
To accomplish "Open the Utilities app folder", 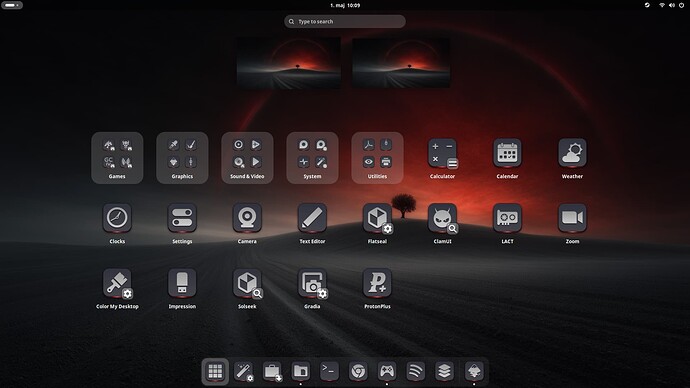I will click(378, 157).
